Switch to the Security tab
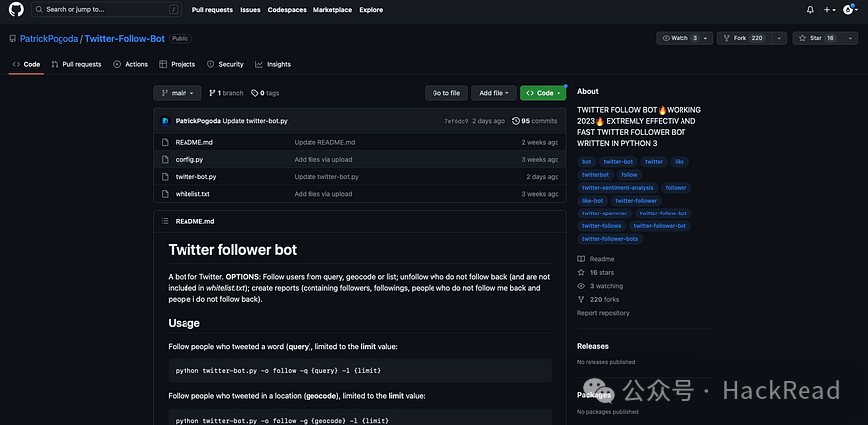Viewport: 868px width, 425px height. tap(225, 64)
